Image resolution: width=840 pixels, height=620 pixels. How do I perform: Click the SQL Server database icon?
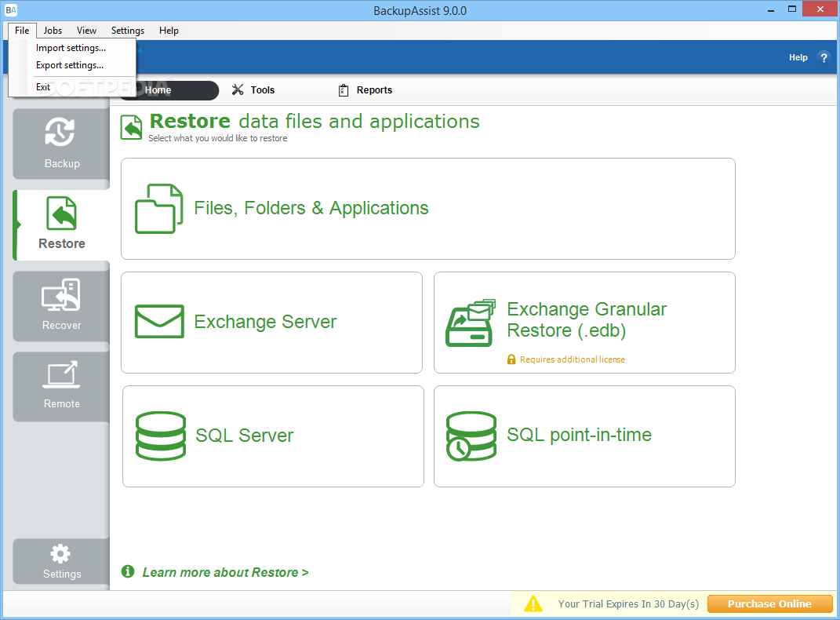click(161, 436)
